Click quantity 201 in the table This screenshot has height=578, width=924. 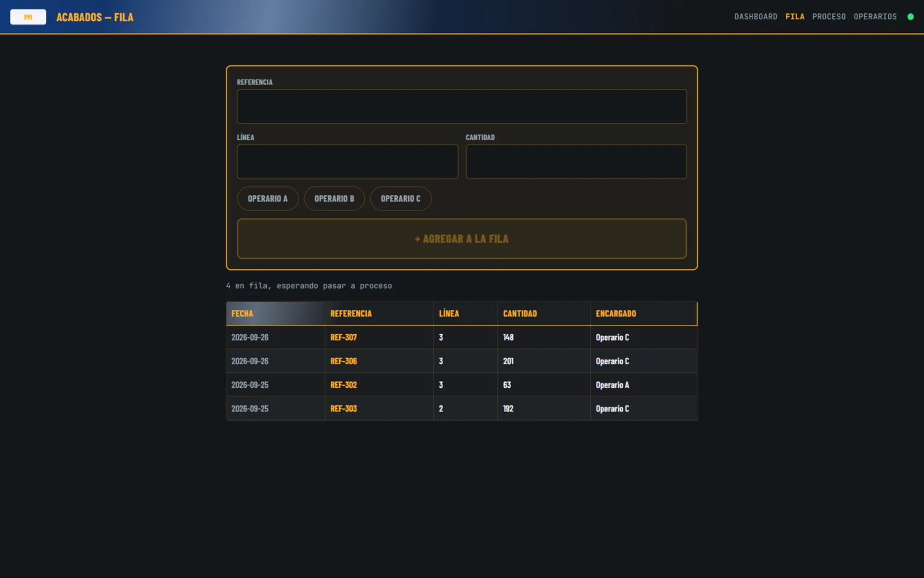tap(508, 361)
